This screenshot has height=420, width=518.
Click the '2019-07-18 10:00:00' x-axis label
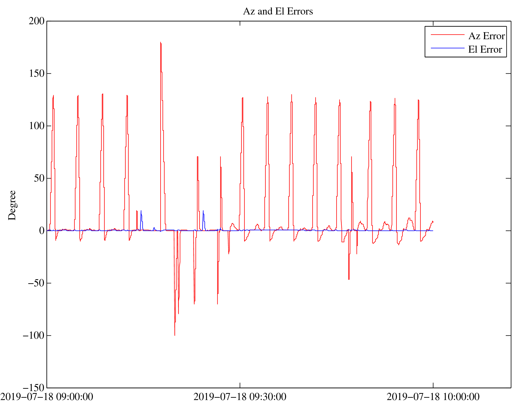tap(433, 397)
